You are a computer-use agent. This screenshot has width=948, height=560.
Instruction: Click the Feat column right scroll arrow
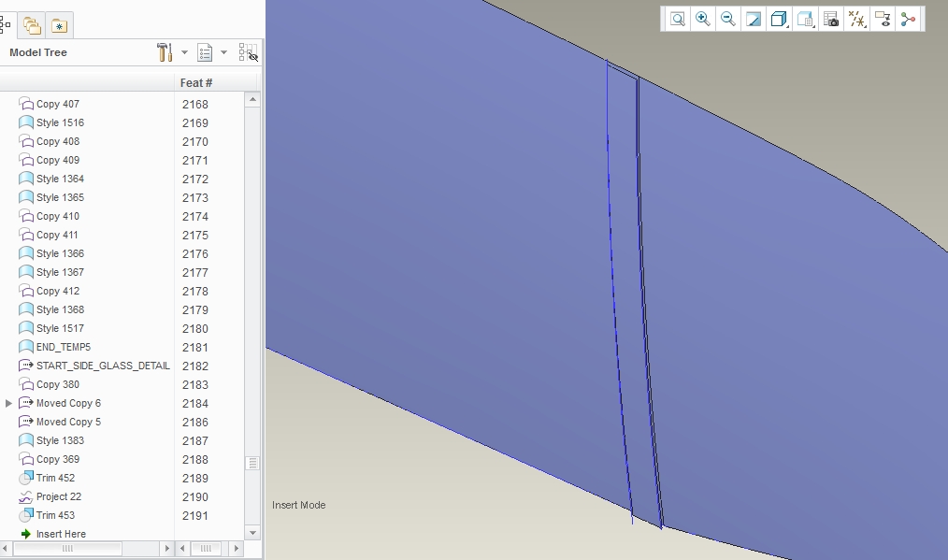(x=237, y=549)
